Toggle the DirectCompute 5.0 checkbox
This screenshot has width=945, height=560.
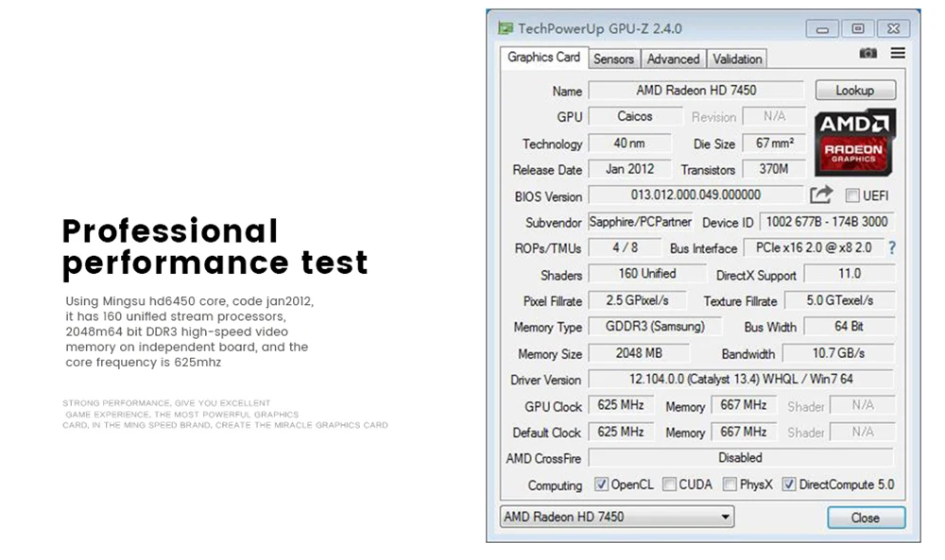788,484
